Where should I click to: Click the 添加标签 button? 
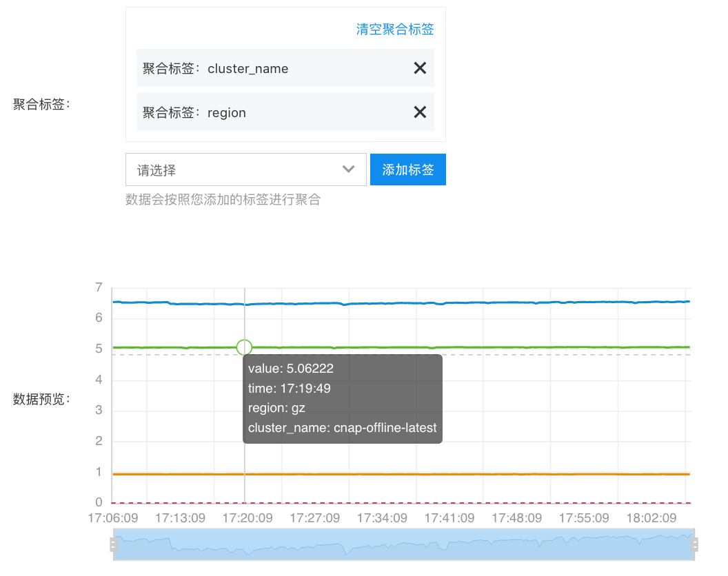407,169
